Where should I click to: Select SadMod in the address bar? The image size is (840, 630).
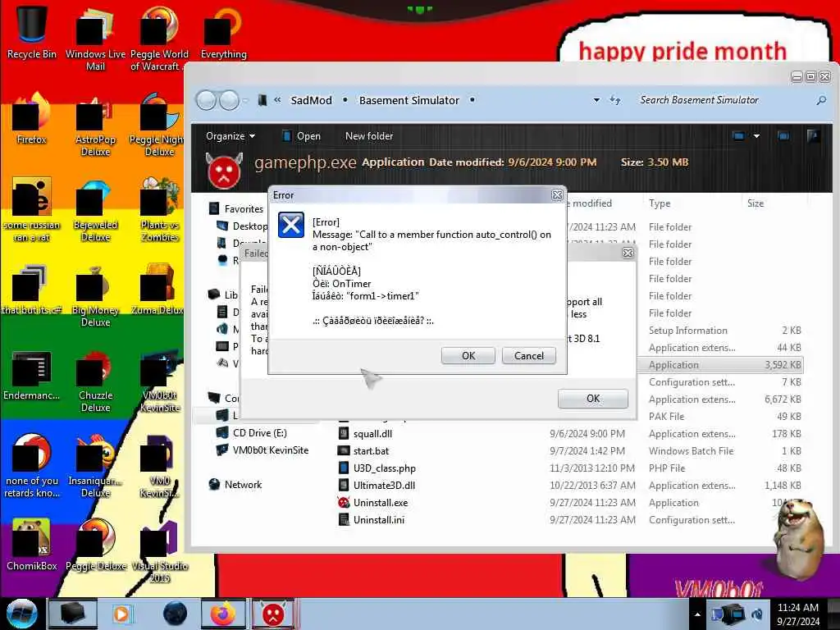(311, 100)
